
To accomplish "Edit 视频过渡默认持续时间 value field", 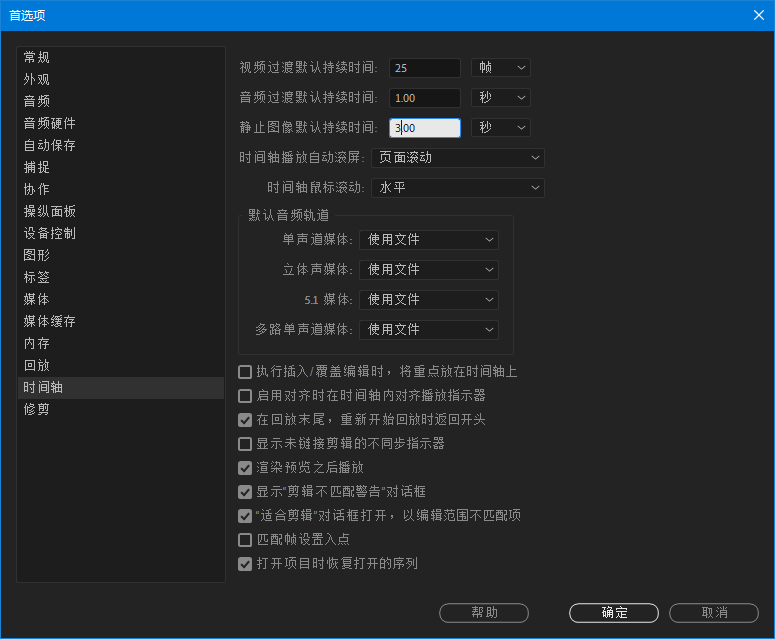I will pos(425,68).
